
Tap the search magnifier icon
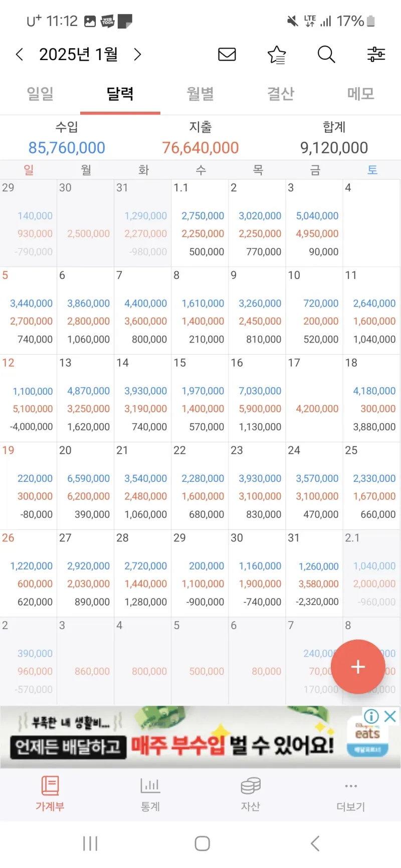pos(326,54)
